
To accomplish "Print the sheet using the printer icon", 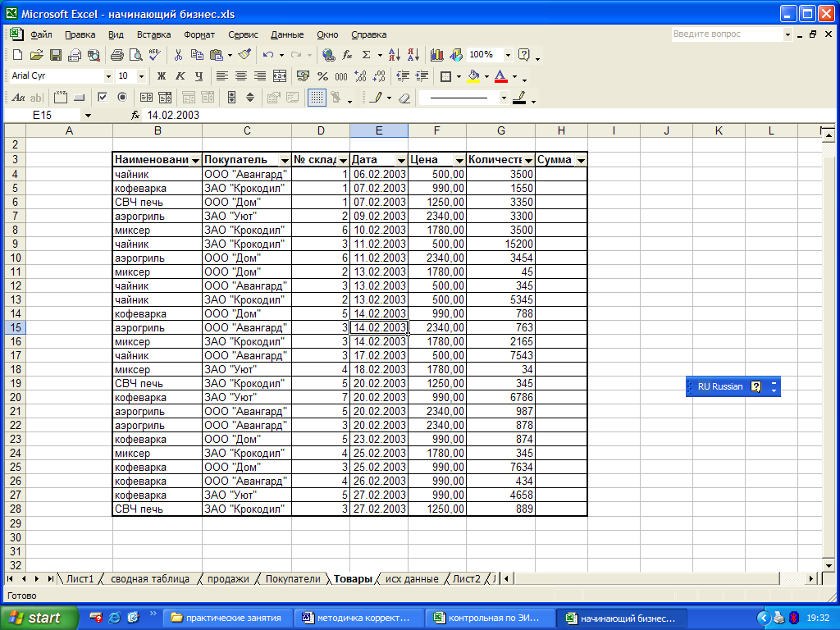I will coord(116,55).
